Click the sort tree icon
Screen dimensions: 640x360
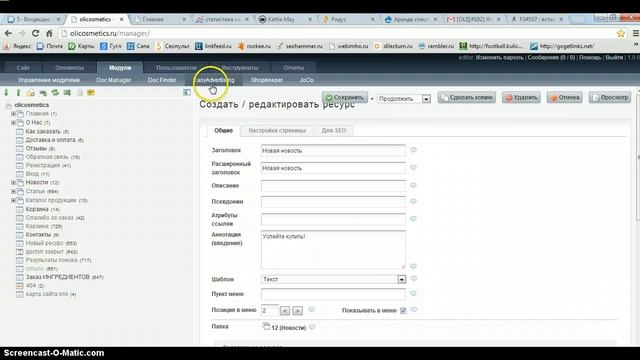(x=67, y=93)
